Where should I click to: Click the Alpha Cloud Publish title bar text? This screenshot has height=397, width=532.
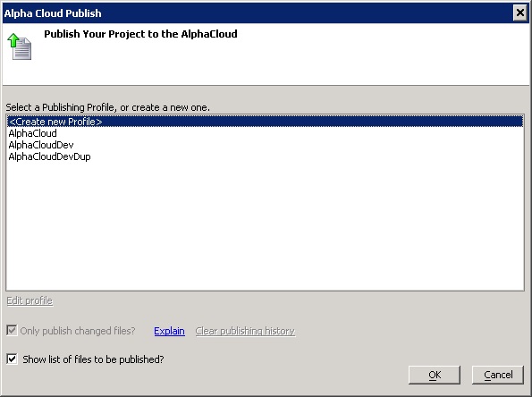point(53,13)
